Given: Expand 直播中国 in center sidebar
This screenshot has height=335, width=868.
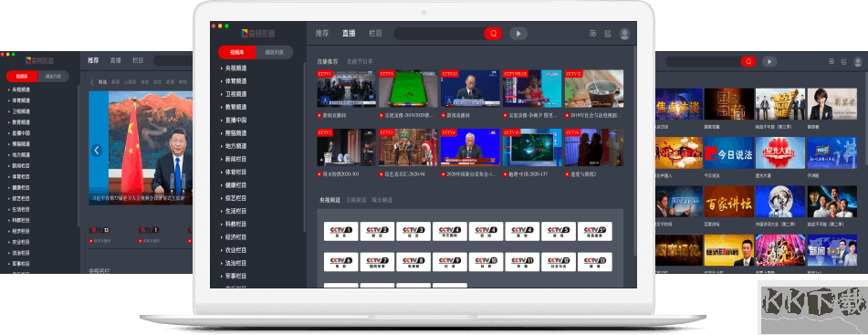Looking at the screenshot, I should tap(234, 120).
